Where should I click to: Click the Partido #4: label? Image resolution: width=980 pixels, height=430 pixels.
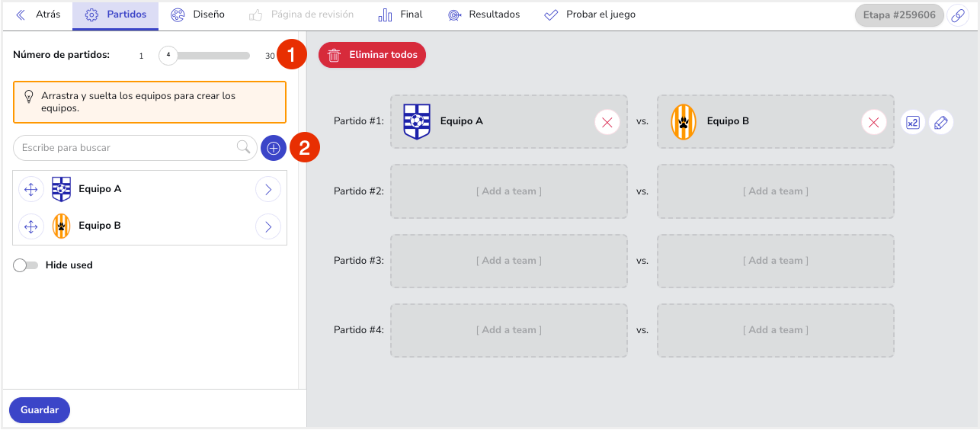coord(359,330)
